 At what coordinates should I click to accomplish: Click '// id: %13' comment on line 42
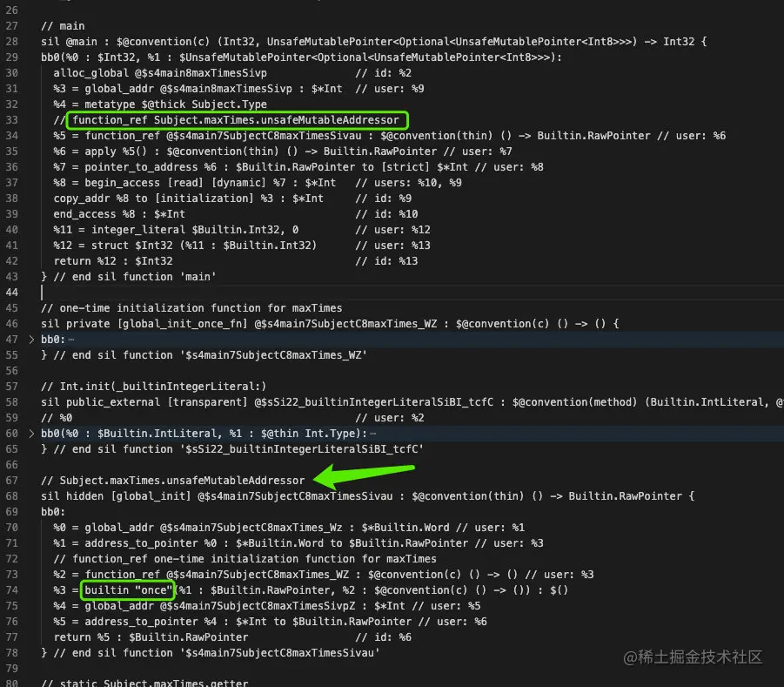tap(386, 261)
